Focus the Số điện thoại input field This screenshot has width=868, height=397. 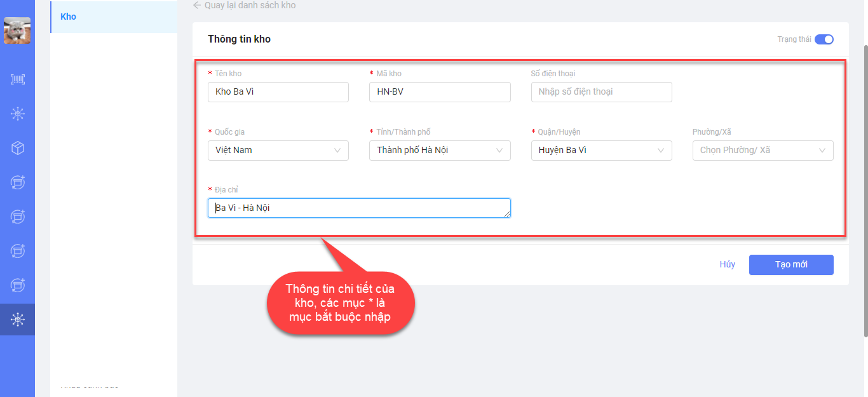point(601,92)
